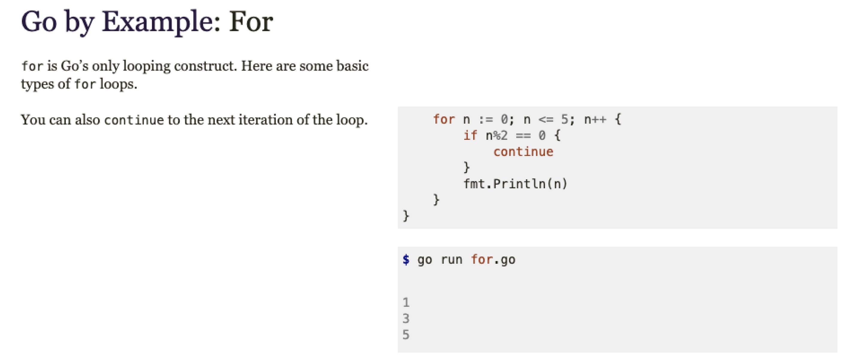Screen dimensions: 868x358
Task: Click the 'continue' keyword in code
Action: pos(523,152)
